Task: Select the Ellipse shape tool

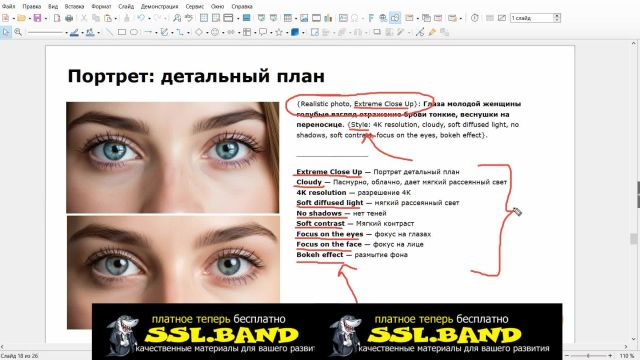Action: click(134, 32)
